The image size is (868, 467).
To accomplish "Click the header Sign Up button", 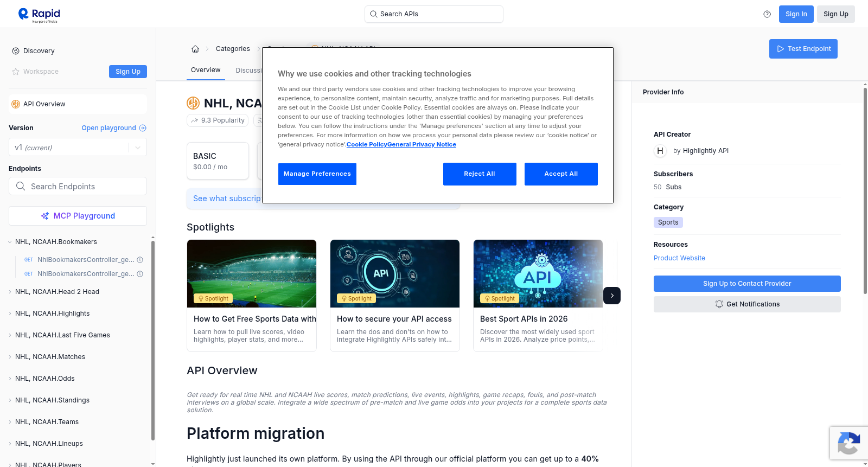I will pyautogui.click(x=836, y=14).
